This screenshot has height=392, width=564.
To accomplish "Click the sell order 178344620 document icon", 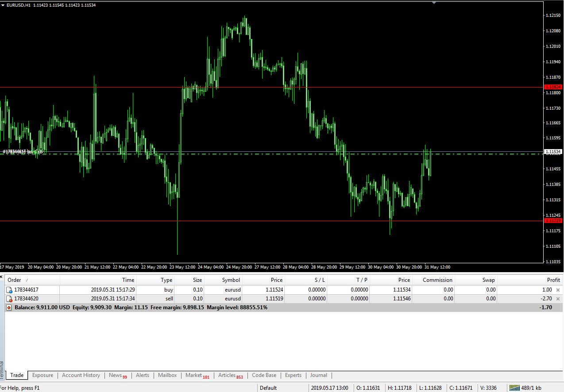I will point(9,299).
